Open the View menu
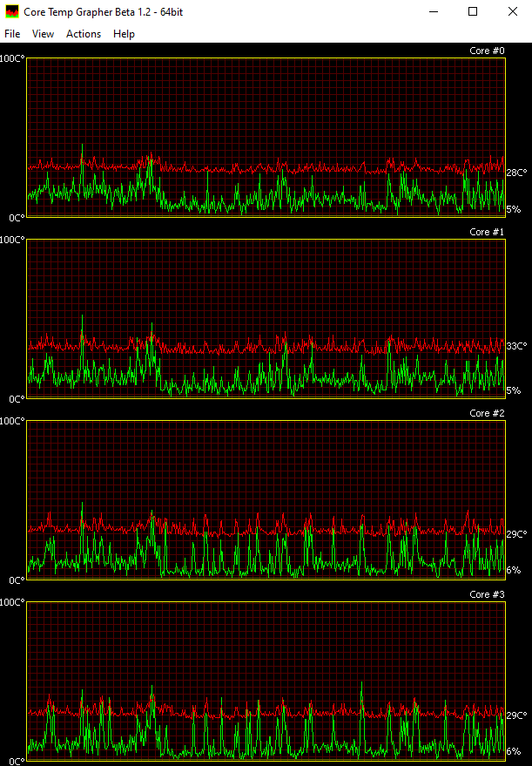 point(43,34)
